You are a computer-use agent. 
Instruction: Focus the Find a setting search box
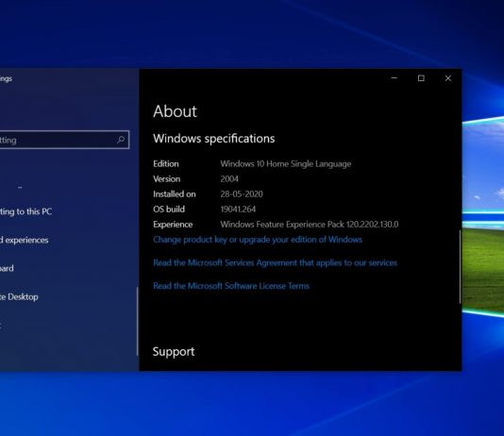(x=64, y=140)
